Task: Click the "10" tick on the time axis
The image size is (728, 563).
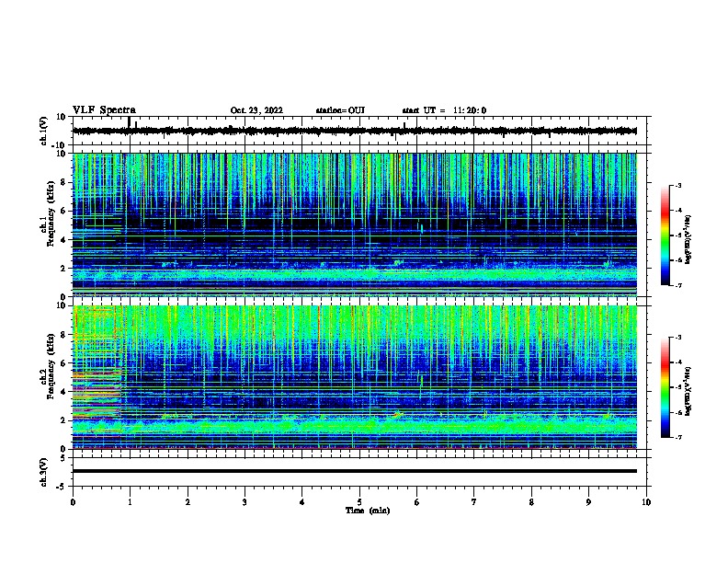Action: [x=646, y=502]
